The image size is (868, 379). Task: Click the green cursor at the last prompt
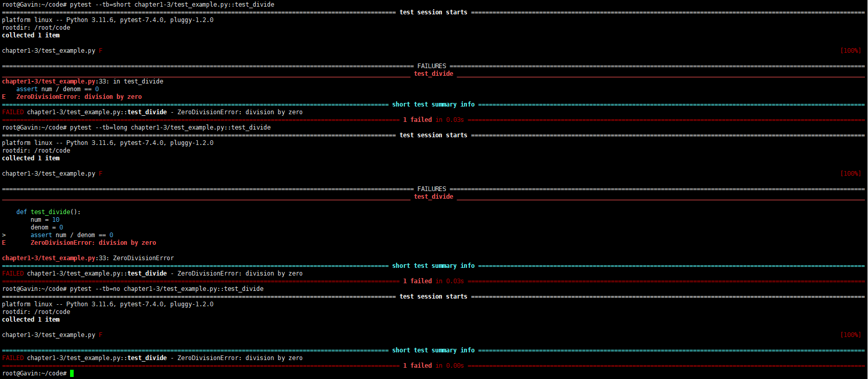coord(72,373)
